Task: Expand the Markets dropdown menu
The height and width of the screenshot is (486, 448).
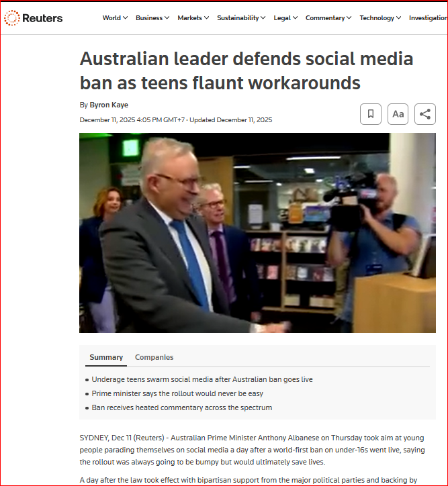Action: click(x=193, y=18)
